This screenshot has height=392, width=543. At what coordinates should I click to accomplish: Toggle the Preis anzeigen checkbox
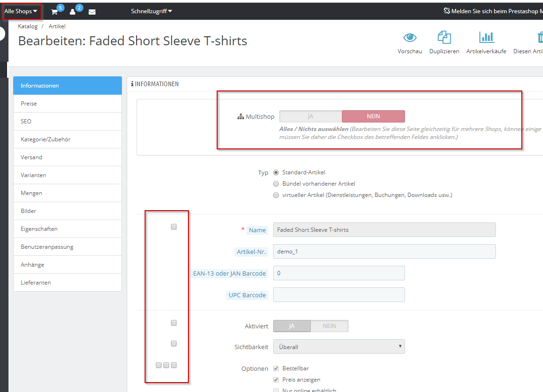point(276,380)
